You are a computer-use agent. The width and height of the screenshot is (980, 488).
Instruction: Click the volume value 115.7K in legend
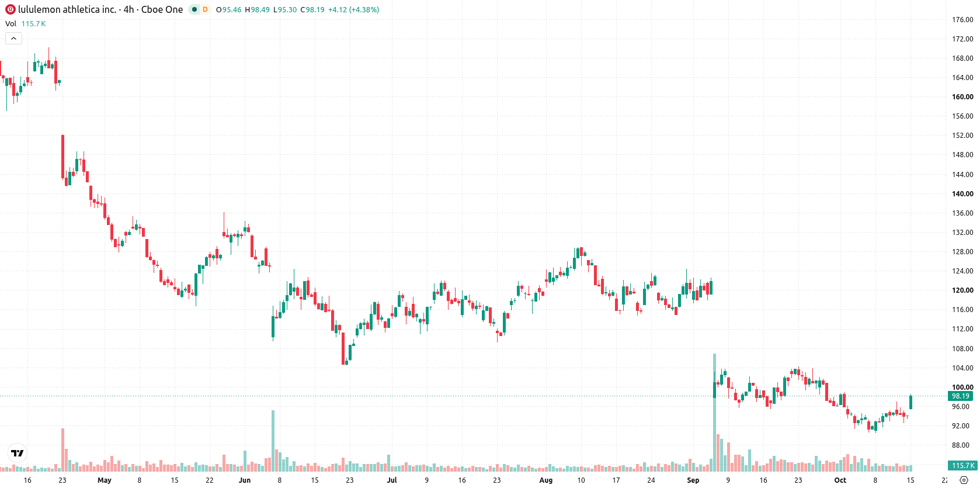click(33, 24)
